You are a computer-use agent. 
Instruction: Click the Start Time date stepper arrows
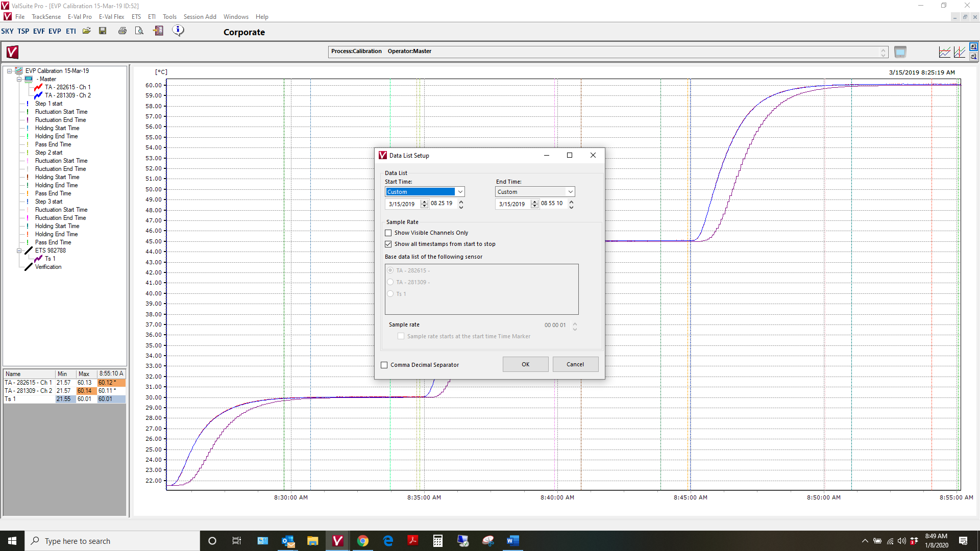pyautogui.click(x=424, y=204)
